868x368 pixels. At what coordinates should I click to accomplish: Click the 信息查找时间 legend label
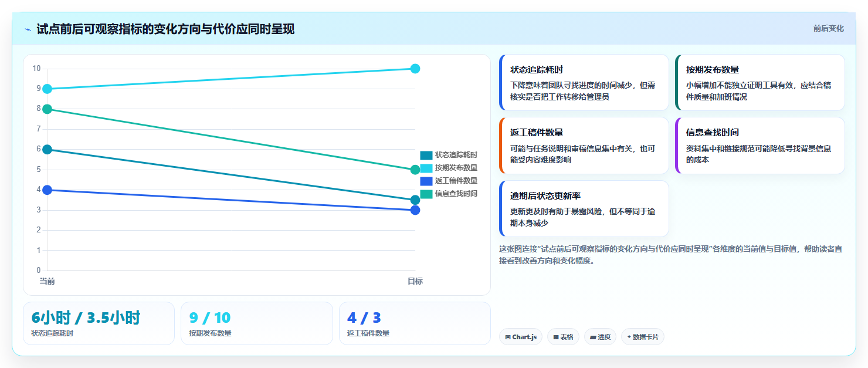point(456,194)
